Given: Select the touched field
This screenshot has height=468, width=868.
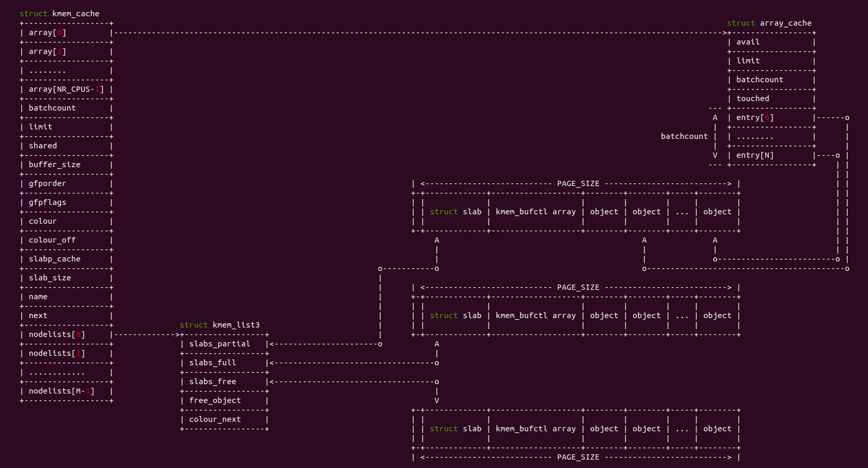Looking at the screenshot, I should (753, 99).
